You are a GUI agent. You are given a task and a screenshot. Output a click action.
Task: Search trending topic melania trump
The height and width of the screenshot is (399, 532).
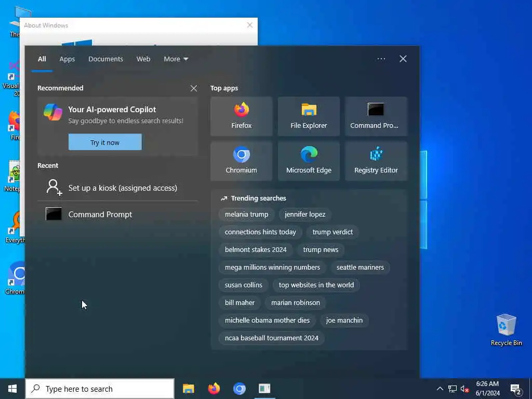tap(246, 215)
